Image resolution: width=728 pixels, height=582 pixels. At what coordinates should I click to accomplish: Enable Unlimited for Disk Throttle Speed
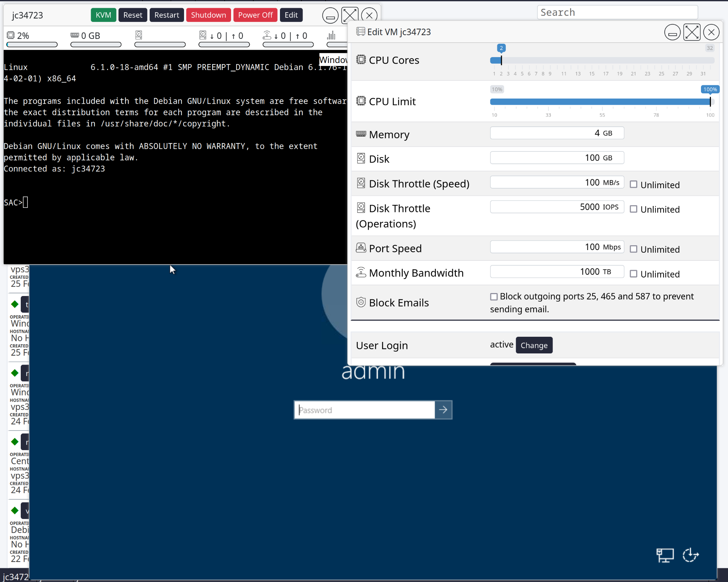[x=634, y=184]
